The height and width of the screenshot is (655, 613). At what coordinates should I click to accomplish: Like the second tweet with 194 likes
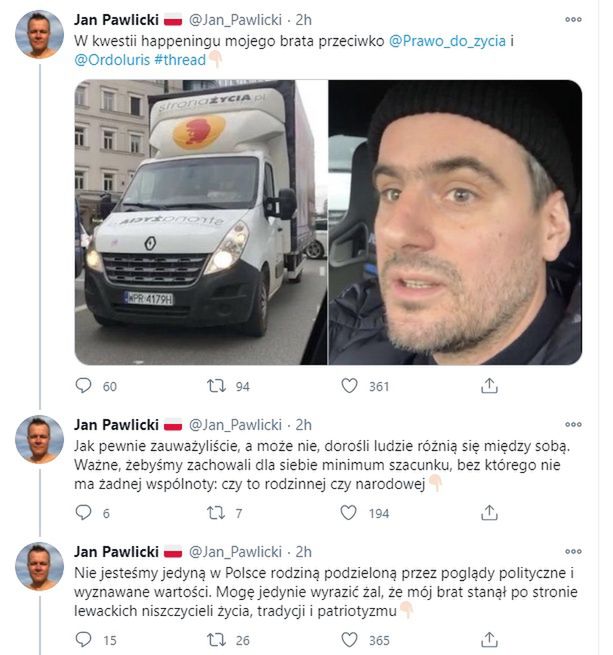pos(349,512)
